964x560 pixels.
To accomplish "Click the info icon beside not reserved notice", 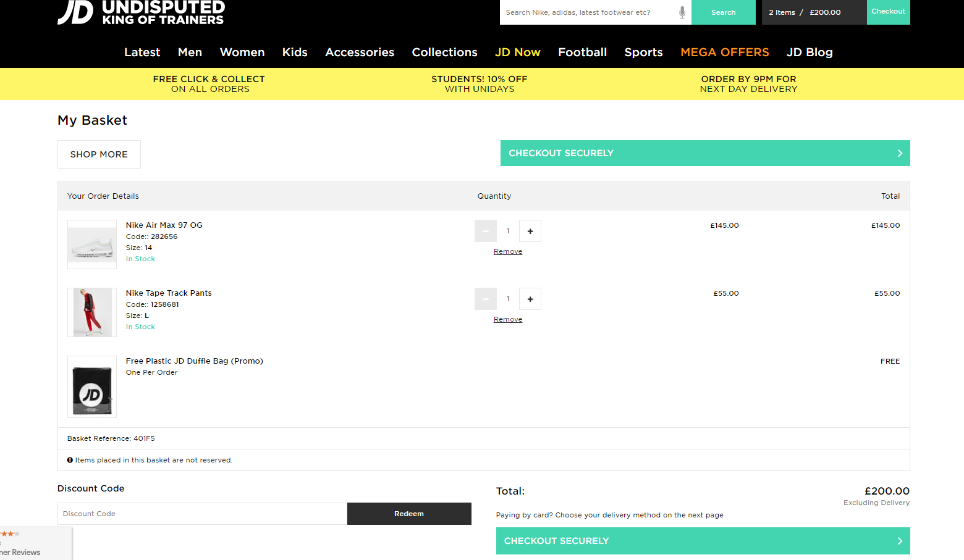I will tap(70, 460).
